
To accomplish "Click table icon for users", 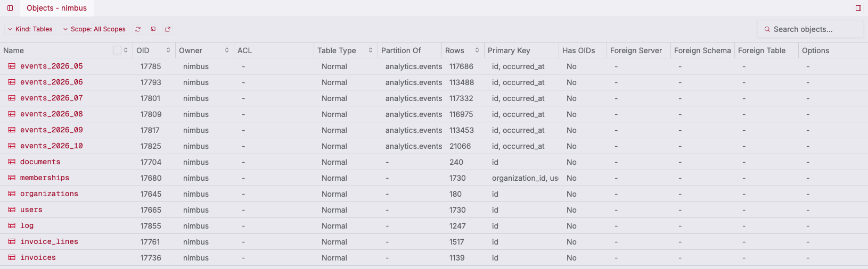I will coord(12,210).
